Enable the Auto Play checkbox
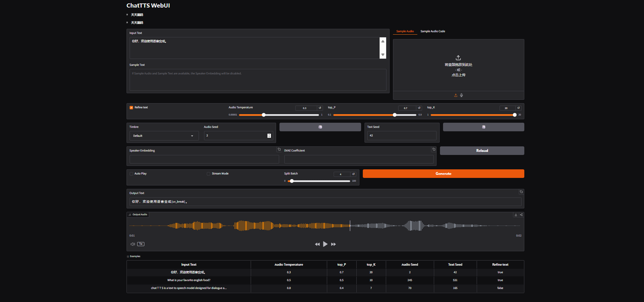 click(131, 174)
